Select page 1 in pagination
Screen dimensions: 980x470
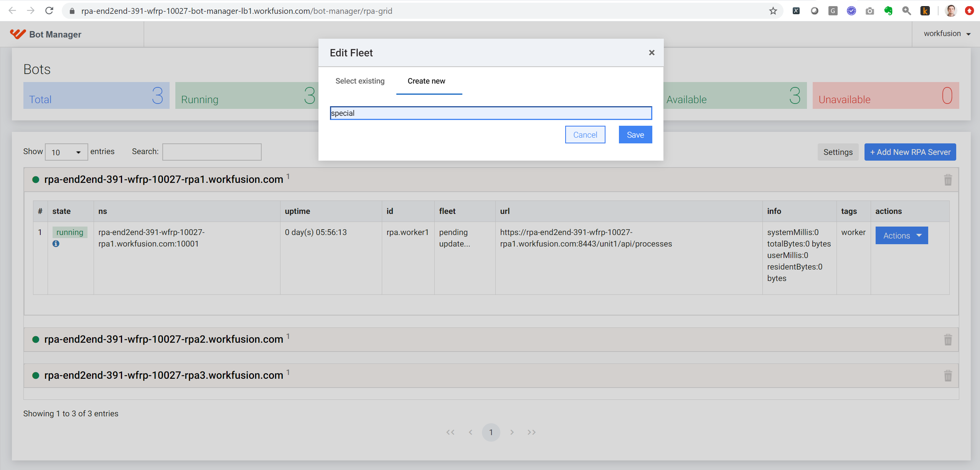pyautogui.click(x=491, y=432)
